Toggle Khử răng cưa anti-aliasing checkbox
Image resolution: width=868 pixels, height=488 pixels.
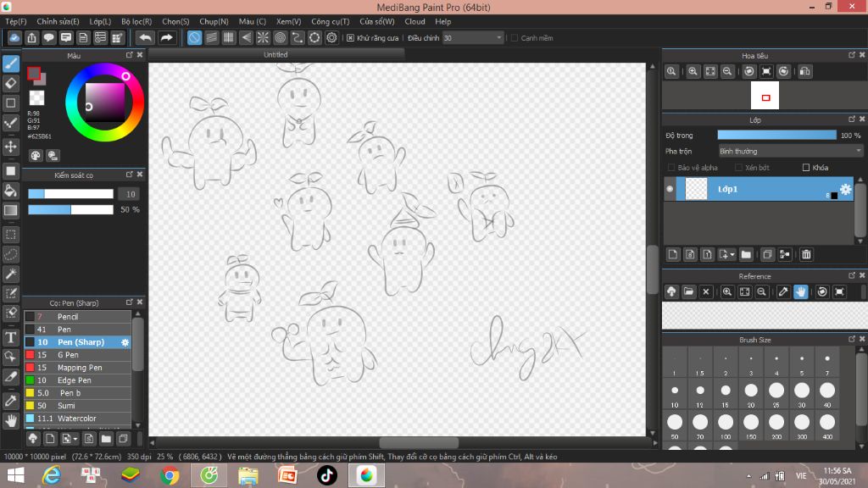click(350, 38)
